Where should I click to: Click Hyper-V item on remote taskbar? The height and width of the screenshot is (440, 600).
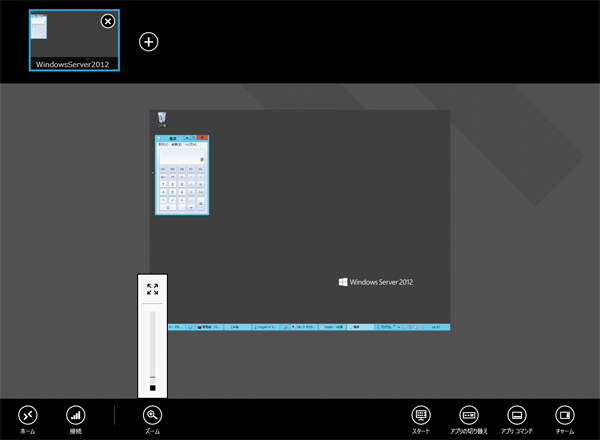(x=266, y=327)
